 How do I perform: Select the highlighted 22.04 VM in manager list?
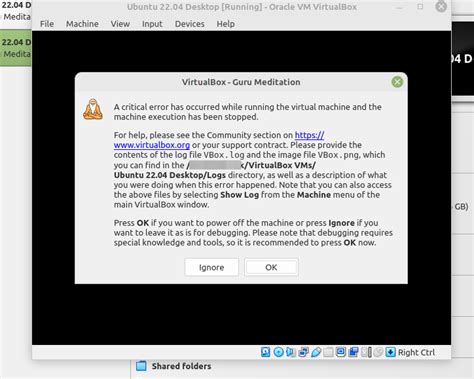16,48
